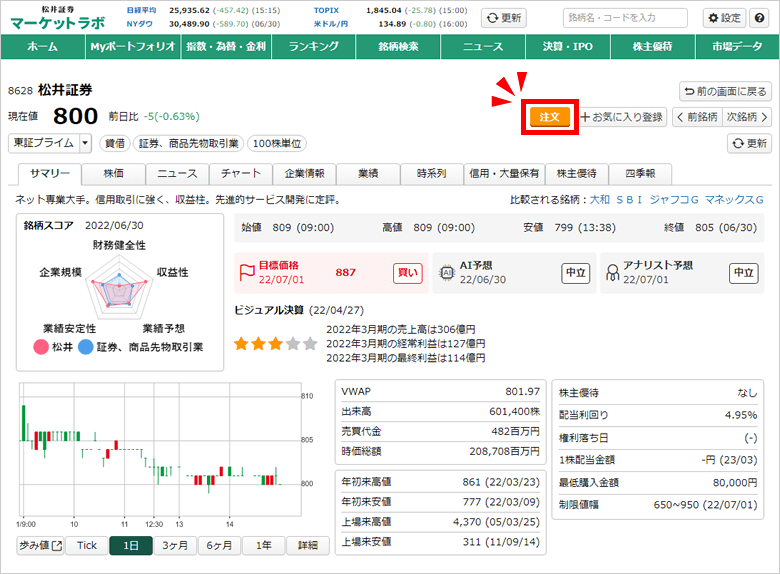The height and width of the screenshot is (574, 780).
Task: Click the 中立 badge in AI予想
Action: [576, 273]
